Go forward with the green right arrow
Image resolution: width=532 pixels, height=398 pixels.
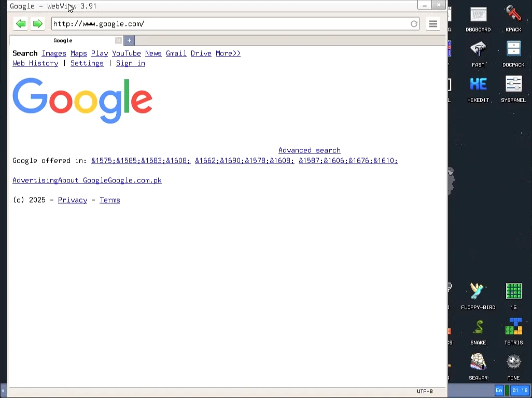pyautogui.click(x=38, y=24)
